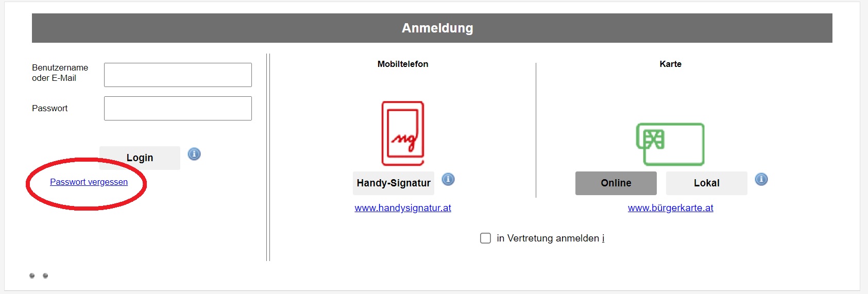Click the second gray dot at bottom-left
The image size is (868, 294).
(x=45, y=276)
